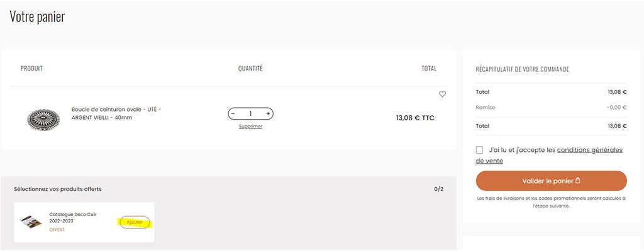Click the QUANTITÉ column header

coord(250,69)
